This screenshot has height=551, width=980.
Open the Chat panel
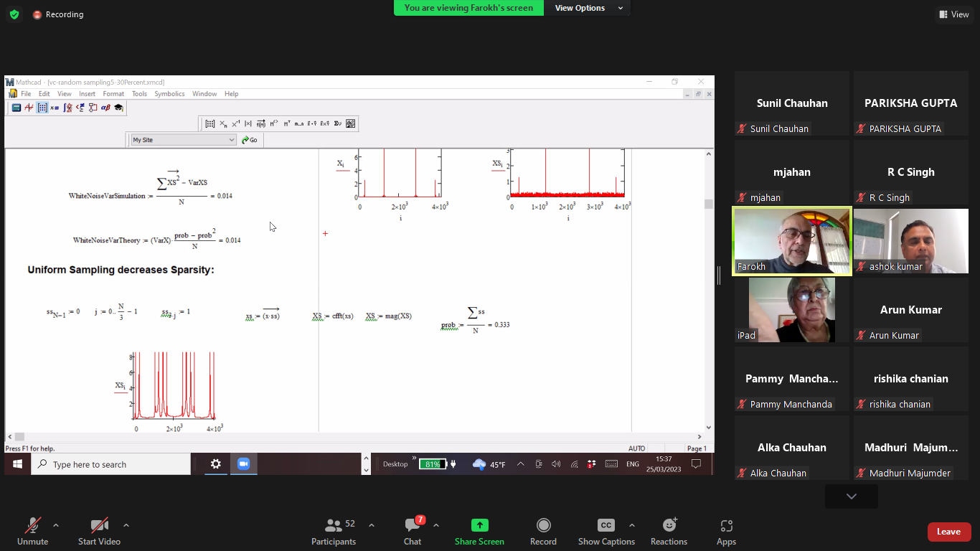[413, 532]
